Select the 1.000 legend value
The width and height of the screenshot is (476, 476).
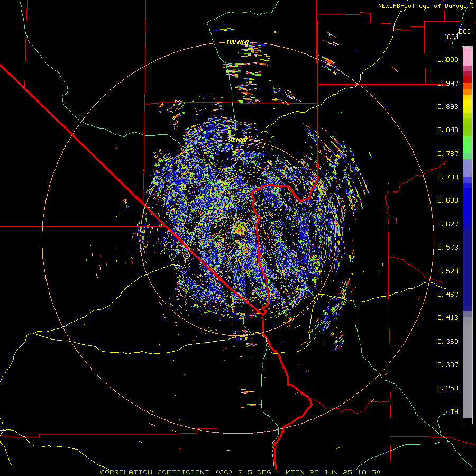[448, 59]
